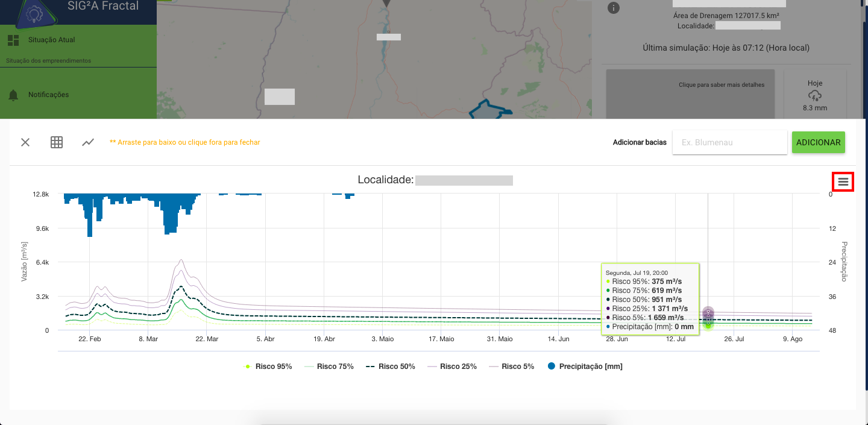This screenshot has width=868, height=425.
Task: Focus the 'Ex. Blumenau' basin input
Action: (x=729, y=142)
